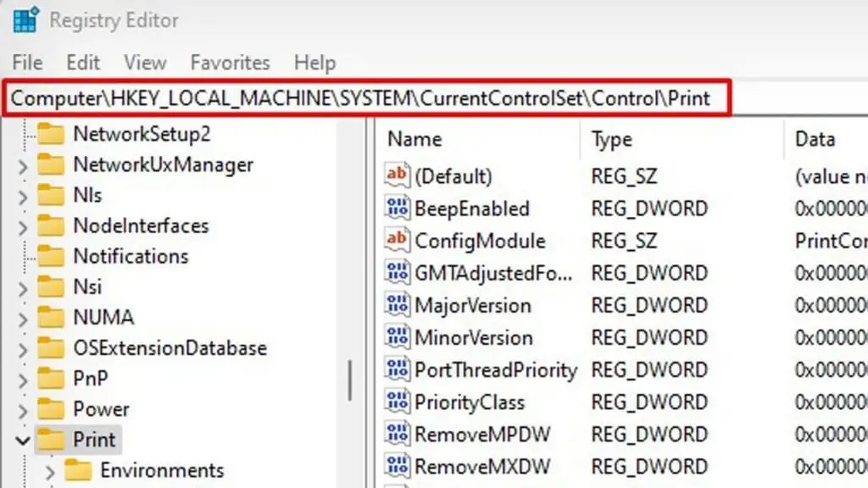
Task: Click the REG_DWORD type of MajorVersion
Action: point(649,305)
